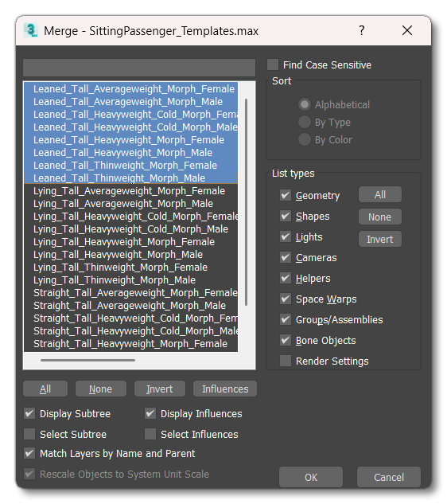Click the None button in List types

point(380,217)
